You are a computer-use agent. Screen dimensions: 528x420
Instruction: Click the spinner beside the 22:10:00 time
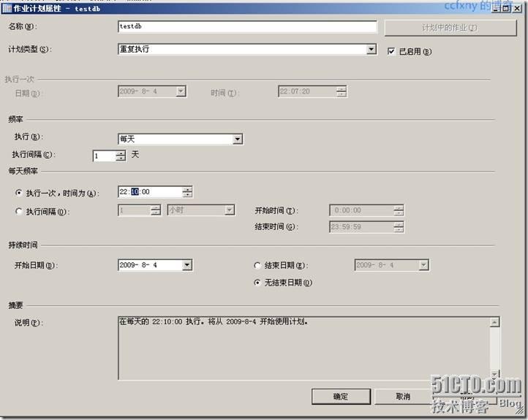pos(187,192)
